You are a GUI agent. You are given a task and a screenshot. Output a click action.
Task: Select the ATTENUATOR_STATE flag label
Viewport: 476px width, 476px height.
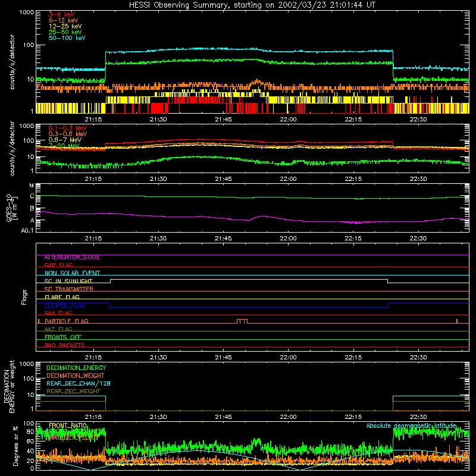(x=72, y=258)
